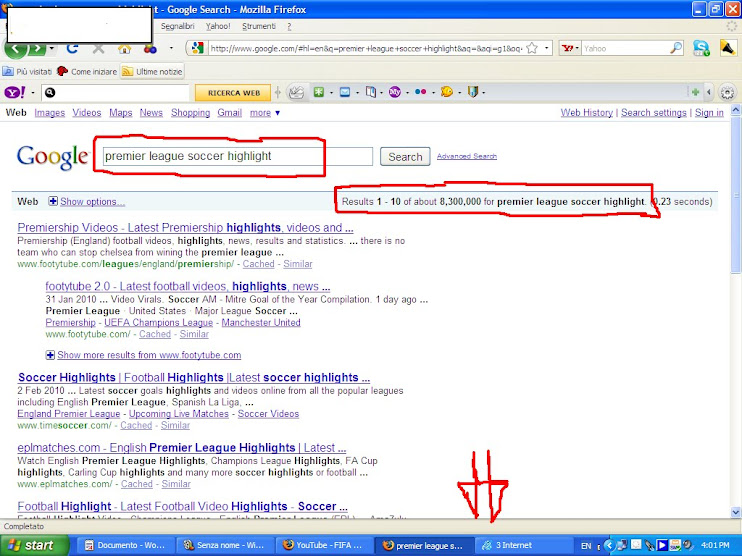742x556 pixels.
Task: Click the pencil sketch icon on the Yahoo toolbar
Action: [x=296, y=92]
